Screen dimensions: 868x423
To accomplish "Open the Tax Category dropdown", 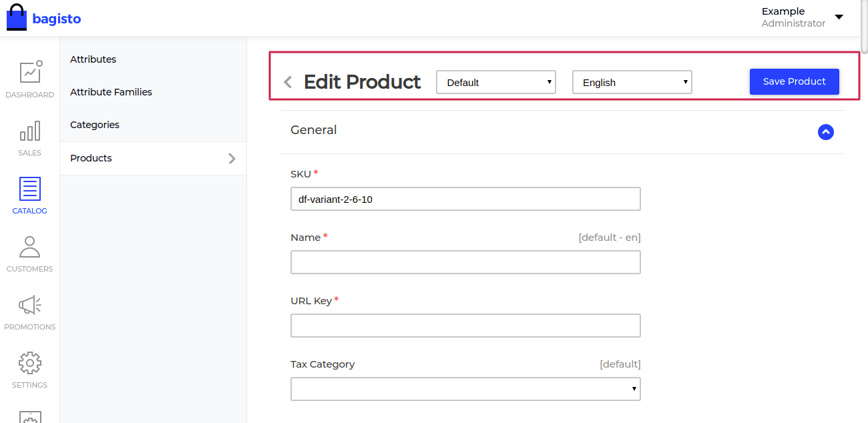I will click(x=465, y=389).
